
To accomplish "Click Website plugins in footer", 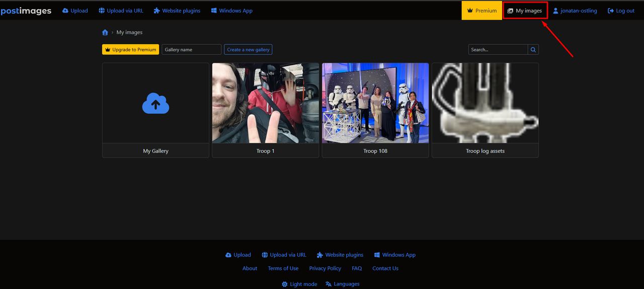I will click(340, 255).
